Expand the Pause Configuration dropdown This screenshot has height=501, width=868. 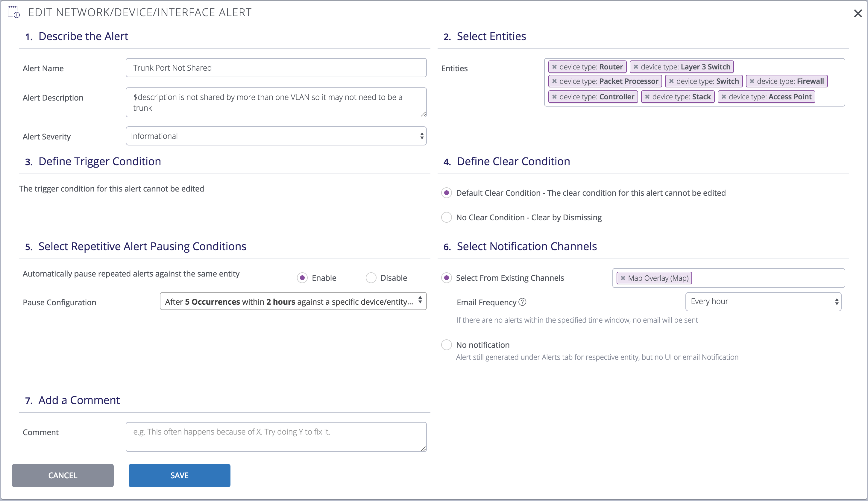click(x=293, y=301)
